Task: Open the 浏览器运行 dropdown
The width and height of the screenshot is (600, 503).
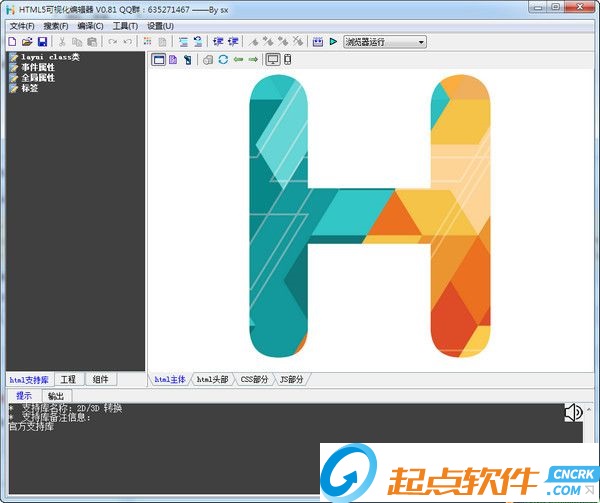Action: coord(384,42)
